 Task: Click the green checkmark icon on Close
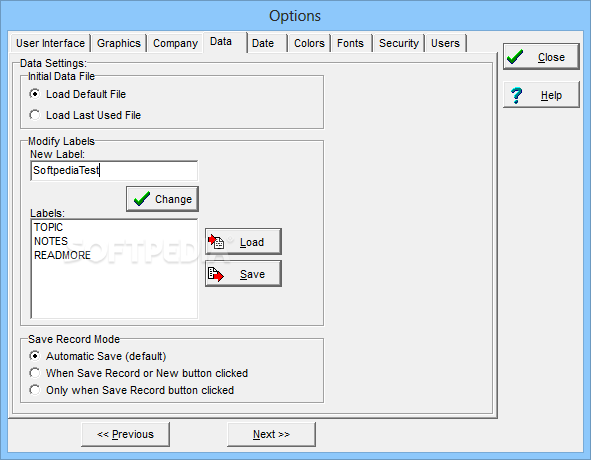click(515, 57)
